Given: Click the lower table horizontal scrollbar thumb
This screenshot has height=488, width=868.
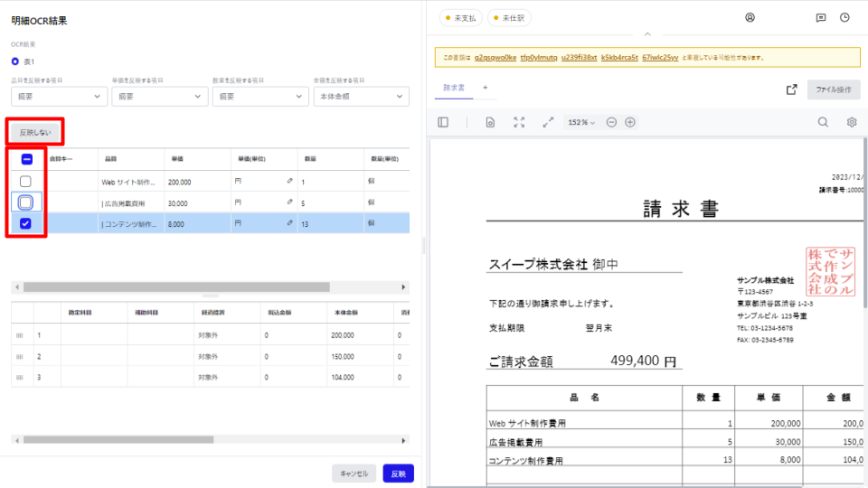Looking at the screenshot, I should (118, 440).
